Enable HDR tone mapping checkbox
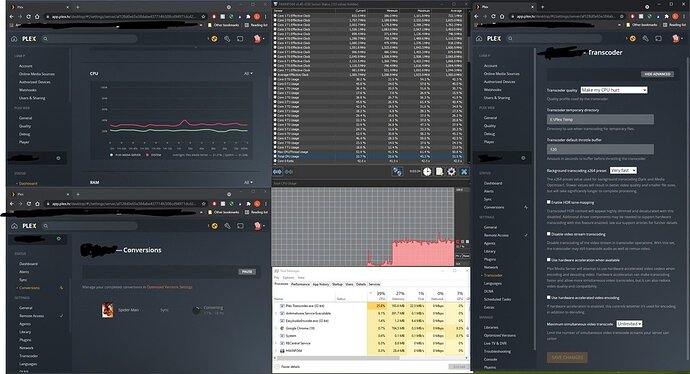Screen dimensions: 690x374 [x=549, y=202]
